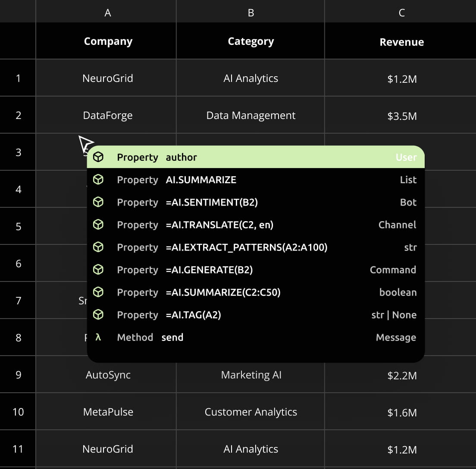Click the cube icon beside author property
This screenshot has height=469, width=476.
98,157
